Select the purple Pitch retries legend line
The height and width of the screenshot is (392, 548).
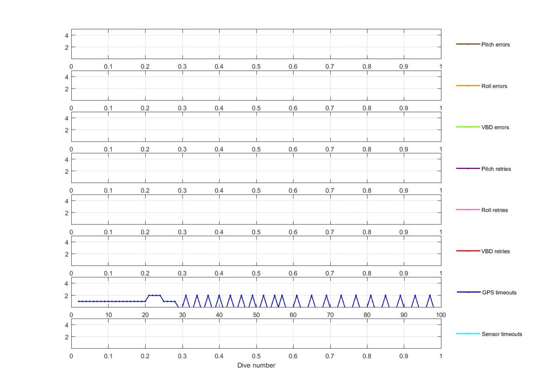pyautogui.click(x=468, y=168)
